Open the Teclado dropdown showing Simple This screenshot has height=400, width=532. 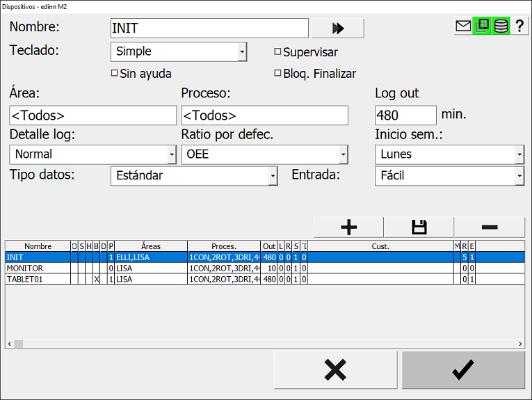179,51
